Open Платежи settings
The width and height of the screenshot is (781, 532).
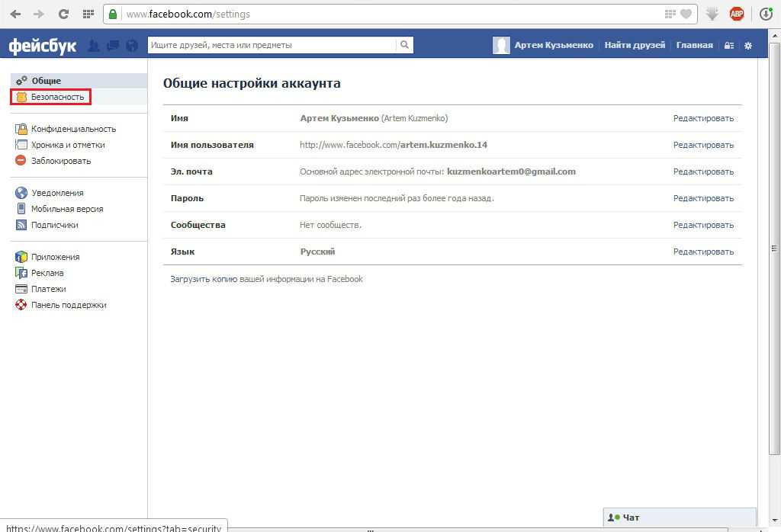(x=48, y=289)
